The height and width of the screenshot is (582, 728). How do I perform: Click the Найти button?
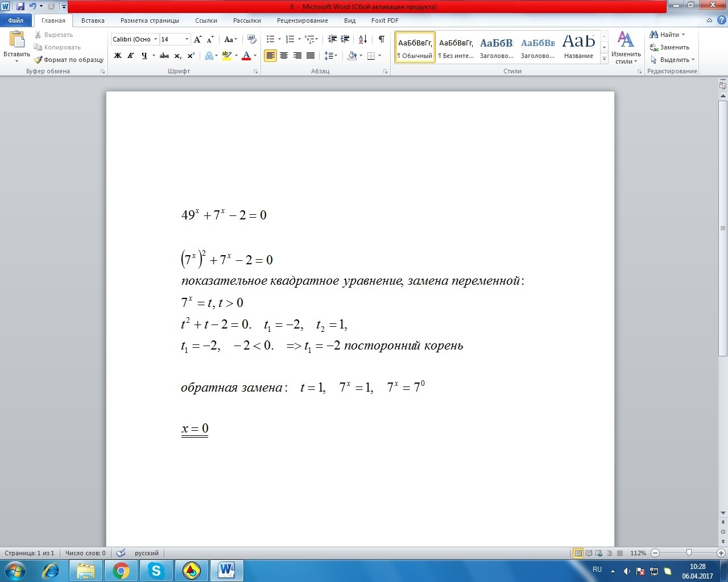click(668, 35)
